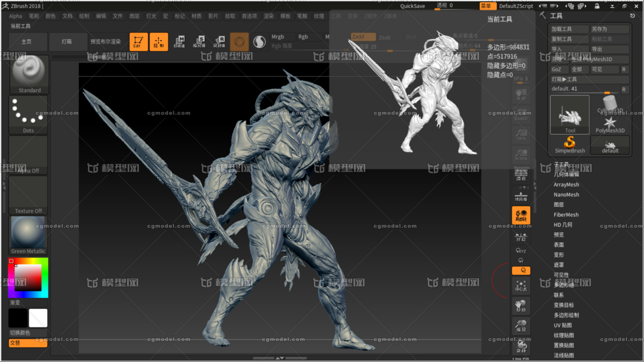The image size is (644, 362).
Task: Expand the 几何体编辑 (Geometry) subpalette
Action: point(567,174)
